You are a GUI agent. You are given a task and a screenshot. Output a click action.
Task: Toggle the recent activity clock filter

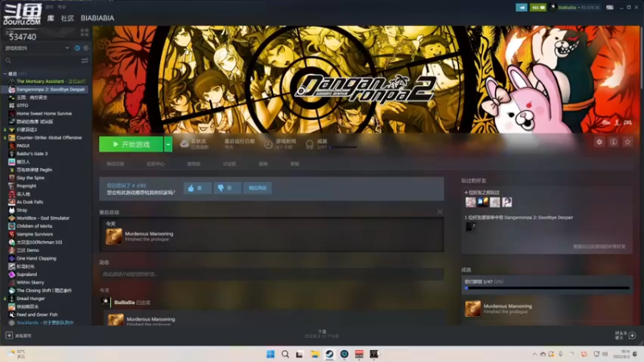pyautogui.click(x=77, y=48)
